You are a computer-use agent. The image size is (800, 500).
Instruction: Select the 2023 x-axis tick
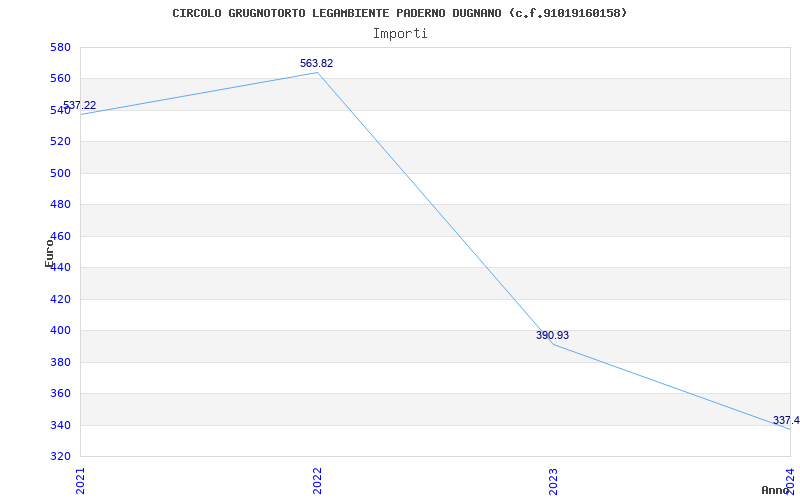point(554,481)
